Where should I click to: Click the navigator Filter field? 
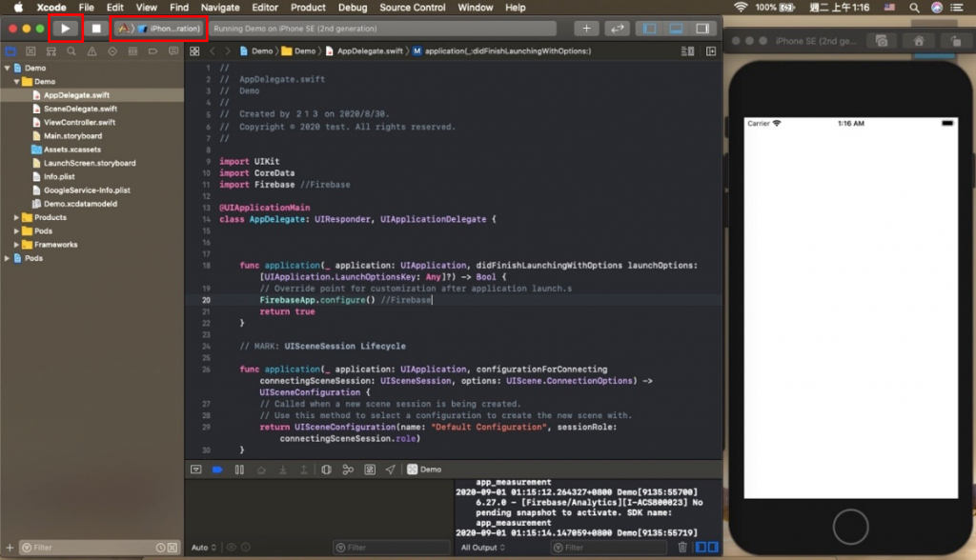(x=87, y=548)
